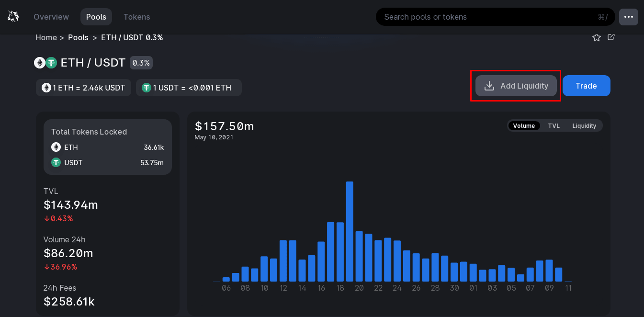This screenshot has width=644, height=317.
Task: Click the x-axis label 01
Action: 474,288
